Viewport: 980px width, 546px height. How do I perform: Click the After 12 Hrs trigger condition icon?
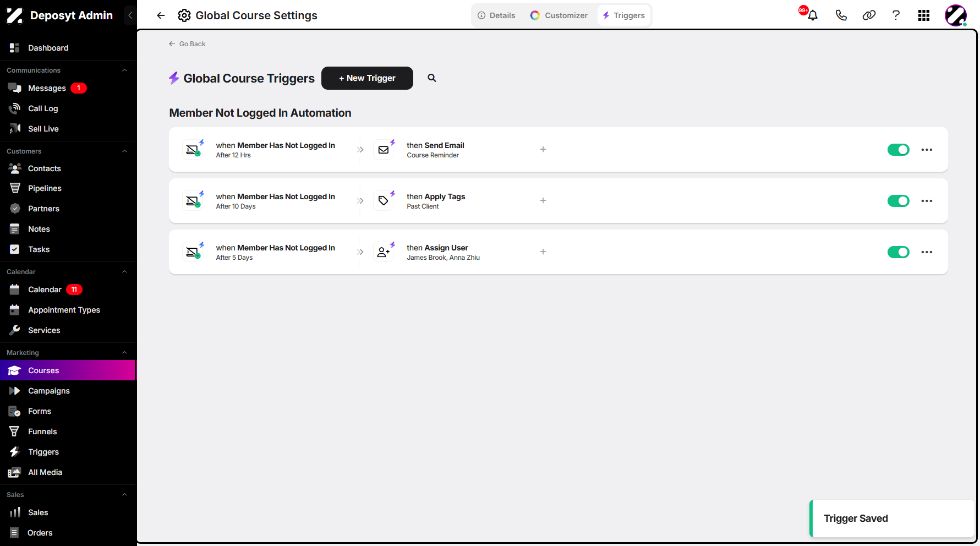(x=193, y=149)
